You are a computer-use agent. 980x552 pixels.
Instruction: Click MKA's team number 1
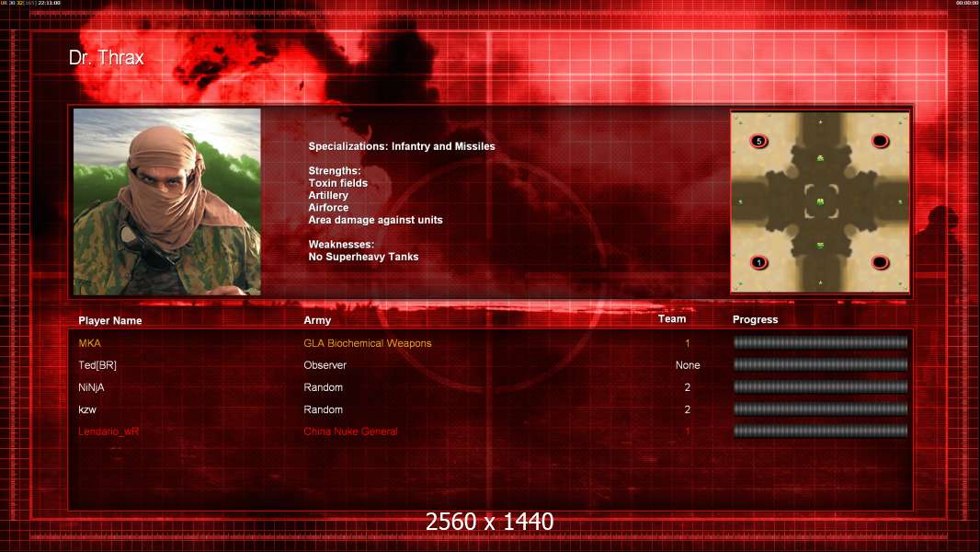pos(688,343)
